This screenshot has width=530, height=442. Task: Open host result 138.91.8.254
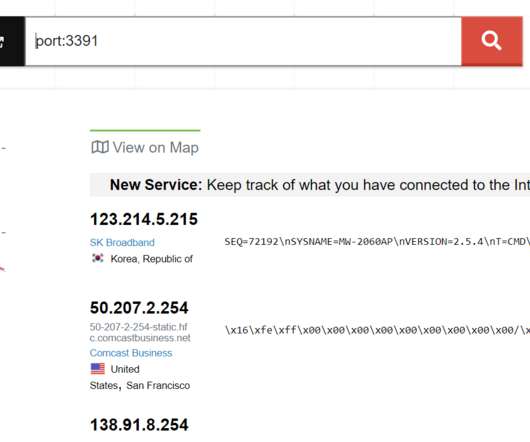(139, 425)
